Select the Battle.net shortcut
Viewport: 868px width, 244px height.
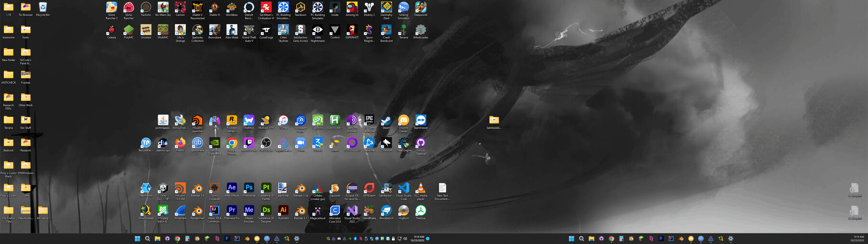pyautogui.click(x=369, y=145)
